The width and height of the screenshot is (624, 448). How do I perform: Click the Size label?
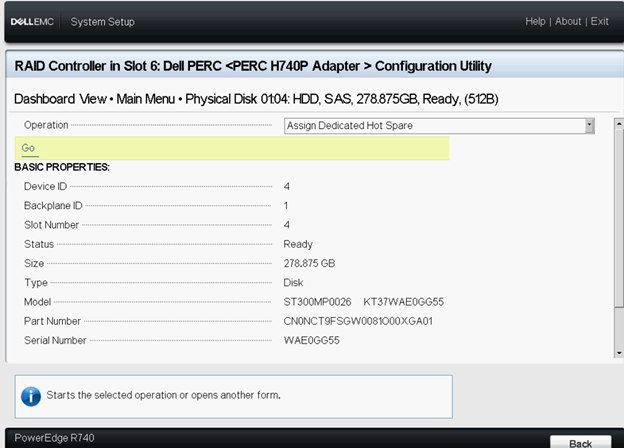click(x=34, y=263)
